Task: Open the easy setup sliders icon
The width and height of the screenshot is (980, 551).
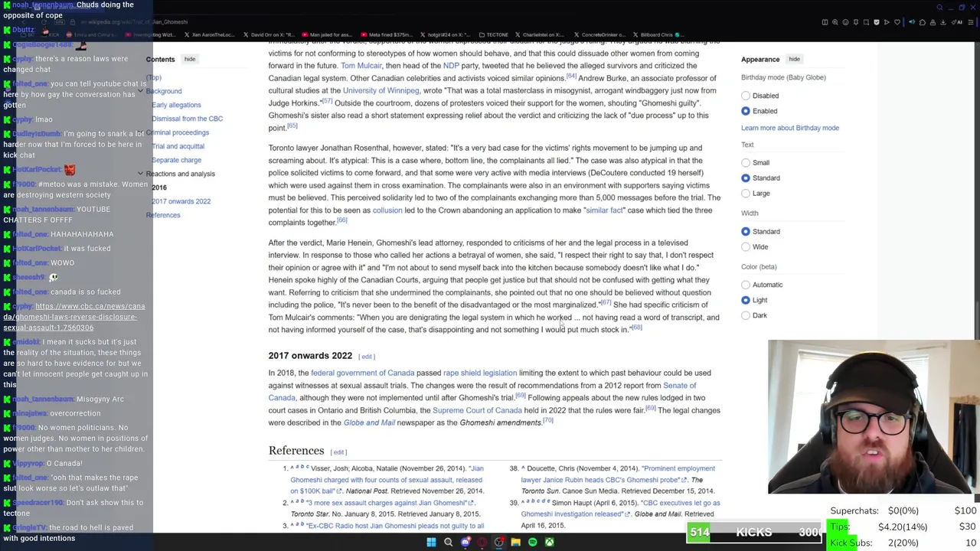Action: point(971,22)
